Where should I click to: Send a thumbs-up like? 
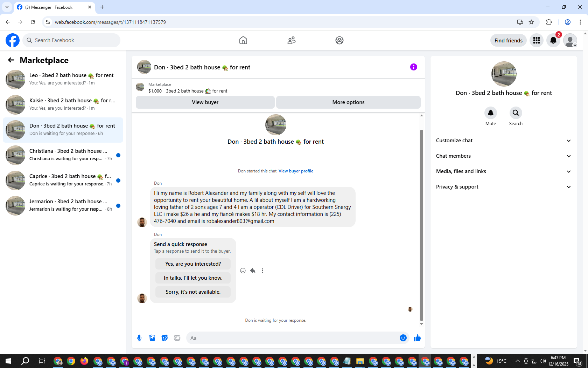pos(417,338)
